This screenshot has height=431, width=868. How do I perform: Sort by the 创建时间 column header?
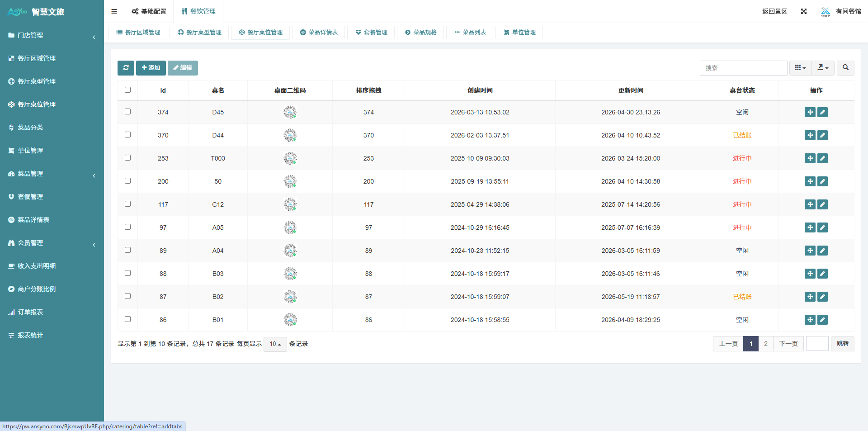tap(480, 90)
